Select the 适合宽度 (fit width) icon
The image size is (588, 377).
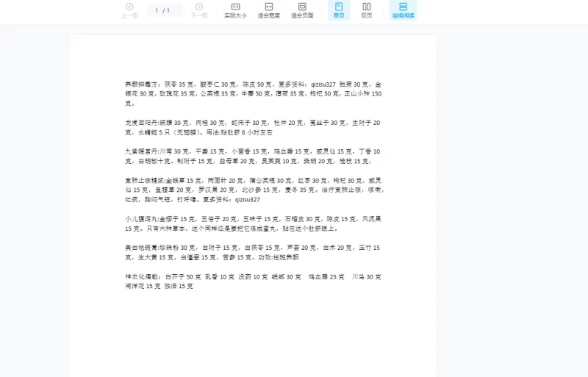[x=268, y=7]
